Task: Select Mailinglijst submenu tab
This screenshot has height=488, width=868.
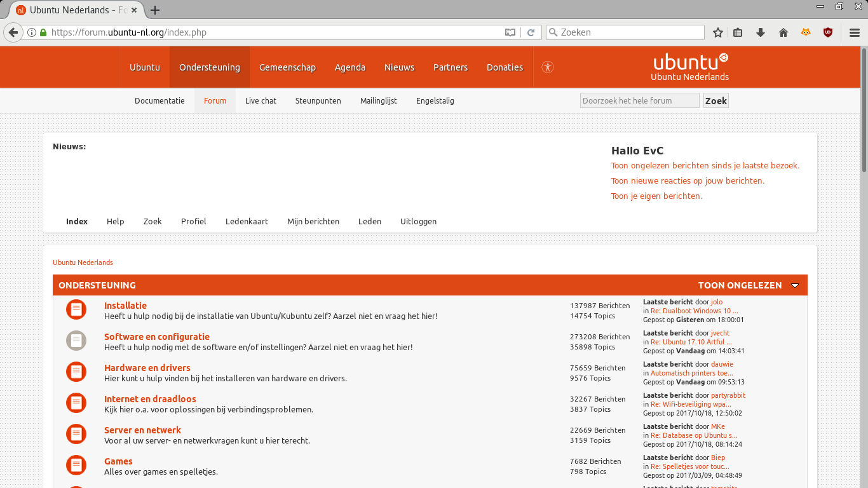Action: [x=379, y=100]
